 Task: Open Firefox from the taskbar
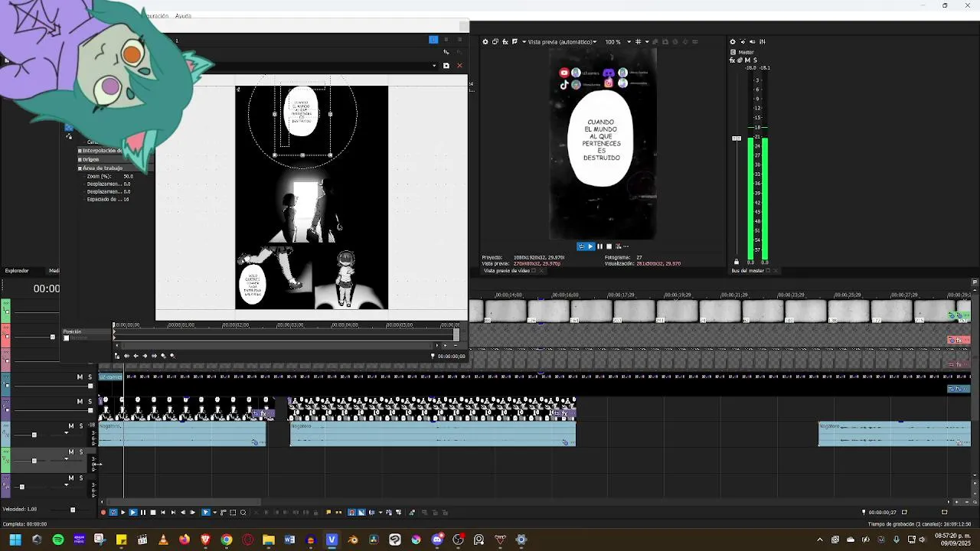tap(185, 540)
